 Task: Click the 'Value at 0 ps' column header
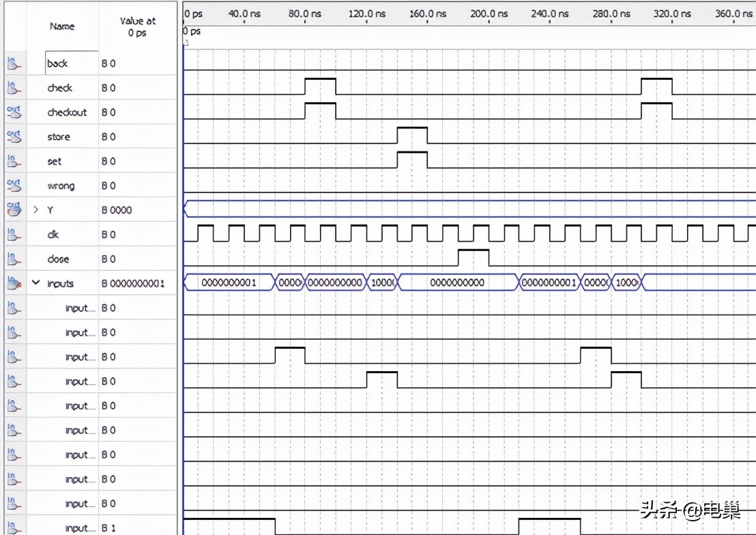(137, 27)
